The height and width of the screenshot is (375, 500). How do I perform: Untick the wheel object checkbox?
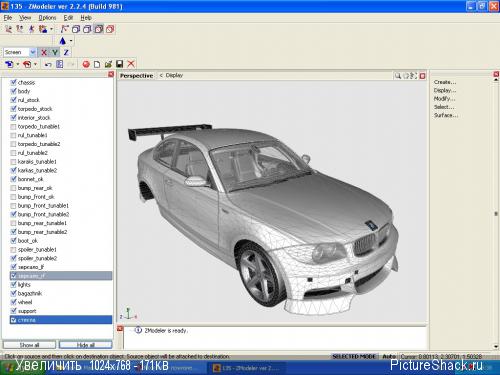point(13,302)
